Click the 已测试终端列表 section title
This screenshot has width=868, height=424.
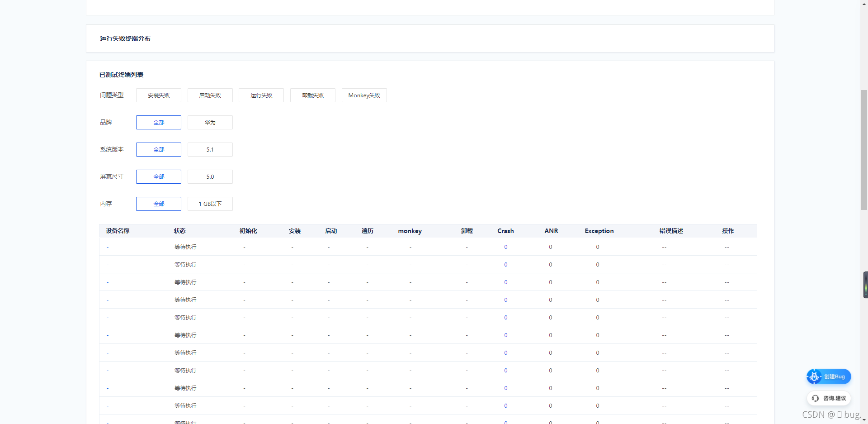click(x=122, y=75)
